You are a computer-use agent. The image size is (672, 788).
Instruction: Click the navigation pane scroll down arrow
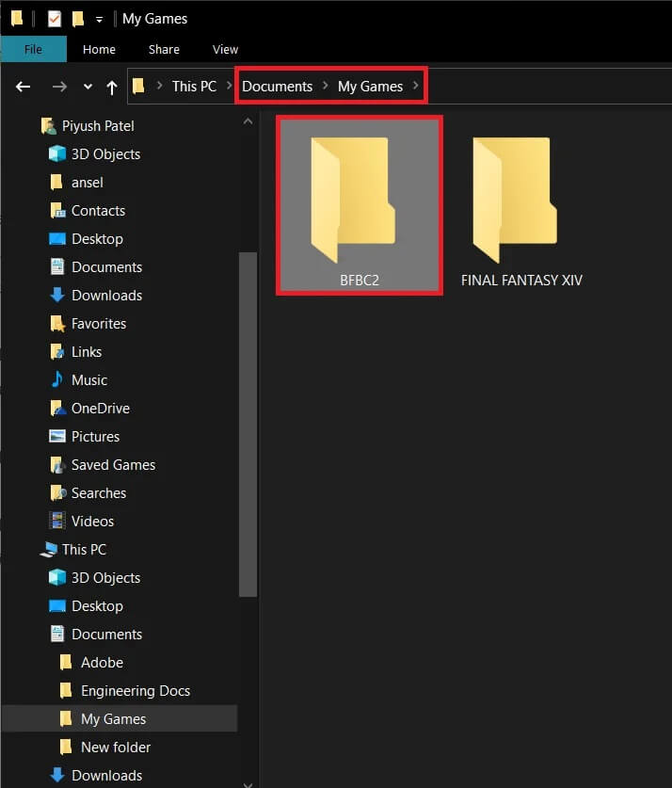tap(248, 784)
